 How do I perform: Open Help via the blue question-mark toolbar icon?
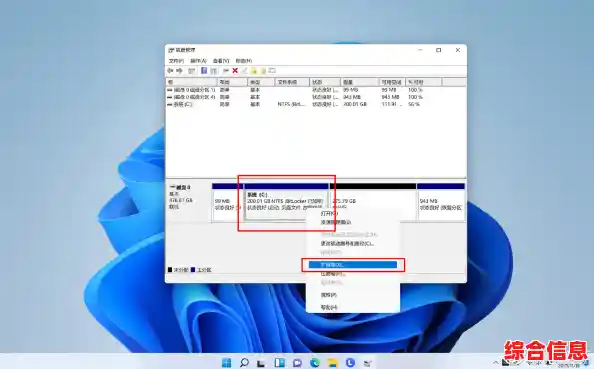204,71
